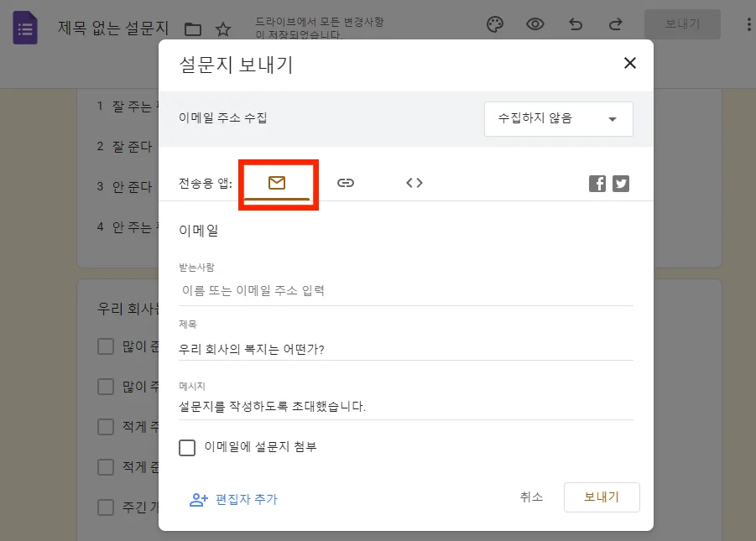Click the header 보내기 button

682,24
